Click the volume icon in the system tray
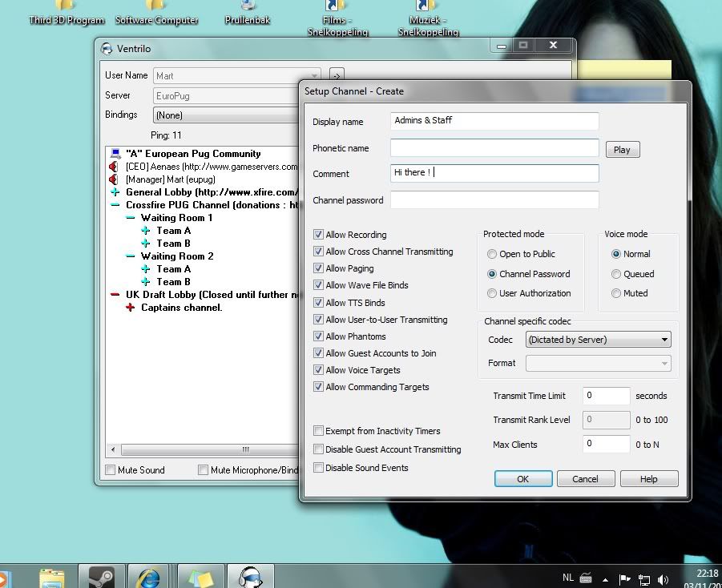The height and width of the screenshot is (588, 722). tap(663, 579)
